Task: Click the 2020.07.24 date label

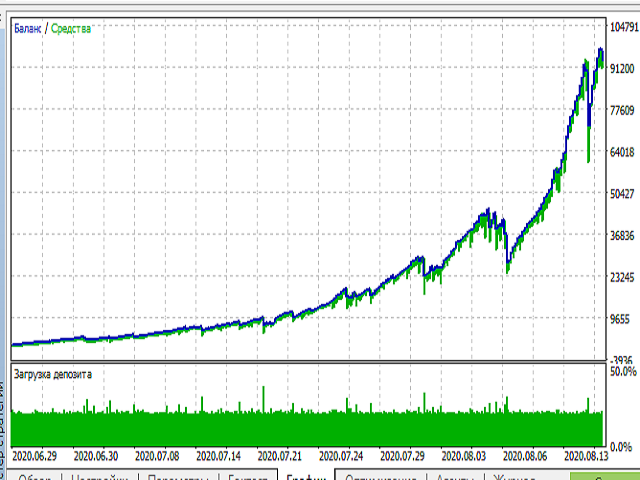Action: (x=341, y=456)
